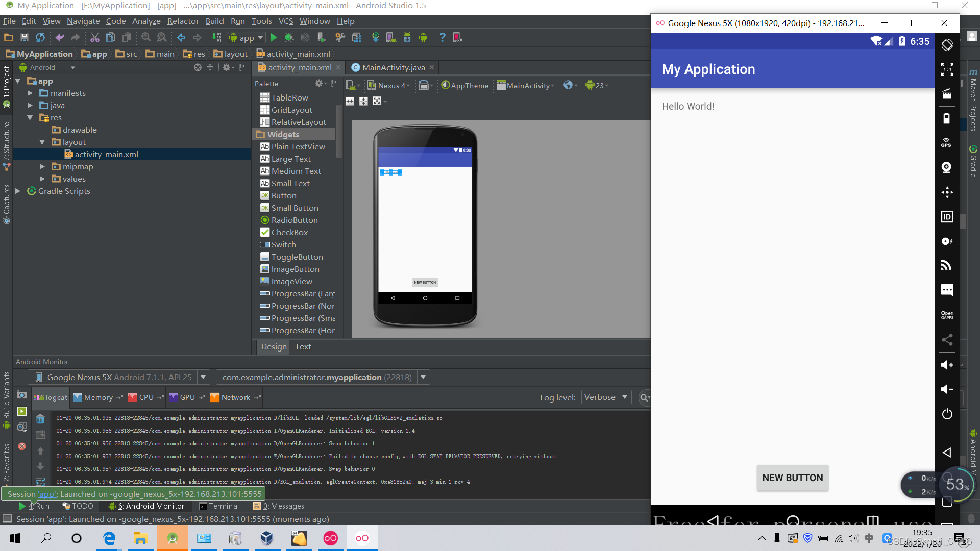Screen dimensions: 980x551
Task: Switch to the MainActivity.java tab
Action: coord(393,67)
